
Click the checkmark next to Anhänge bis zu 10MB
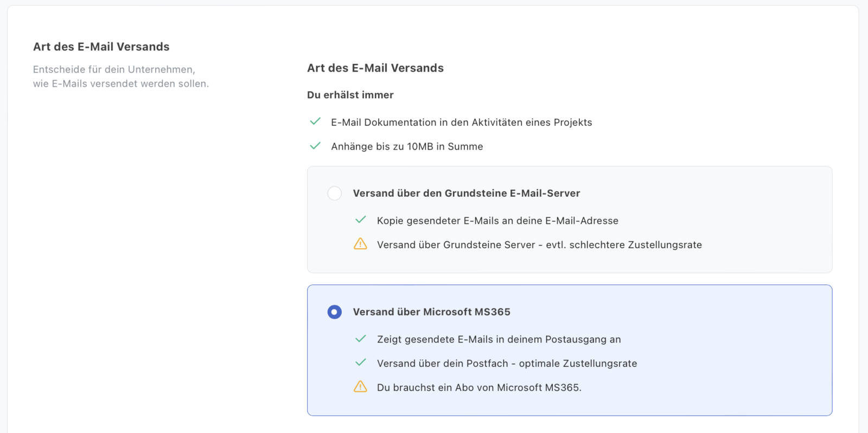(315, 146)
